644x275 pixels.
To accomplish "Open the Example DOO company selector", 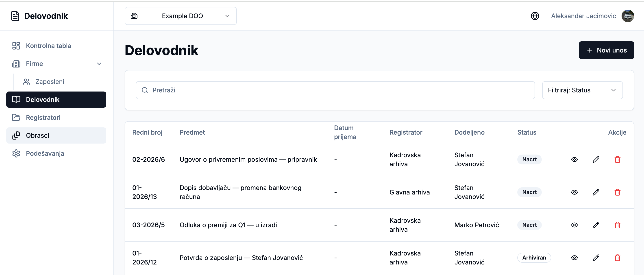I will pyautogui.click(x=181, y=16).
